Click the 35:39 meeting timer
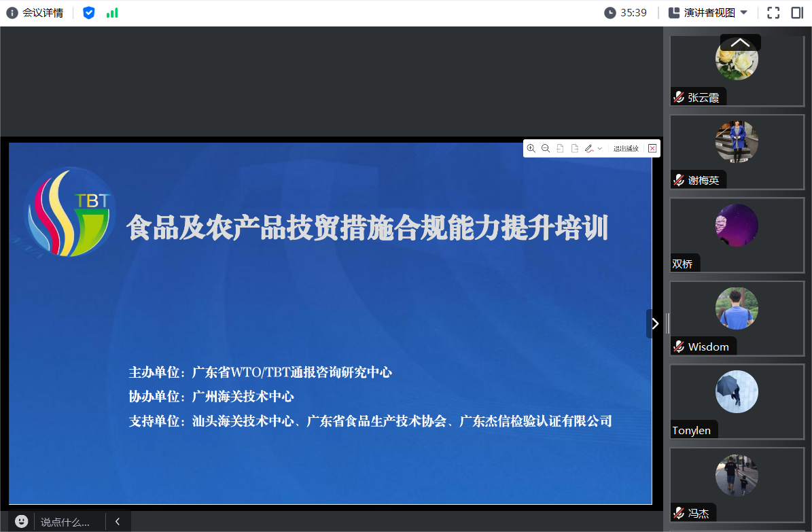The height and width of the screenshot is (532, 812). pyautogui.click(x=626, y=13)
